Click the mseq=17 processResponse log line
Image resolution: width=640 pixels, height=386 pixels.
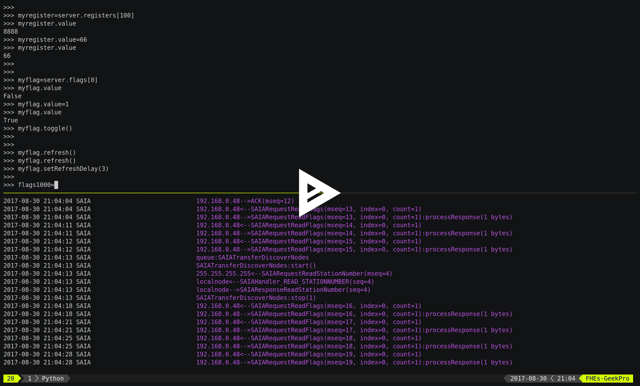(354, 330)
